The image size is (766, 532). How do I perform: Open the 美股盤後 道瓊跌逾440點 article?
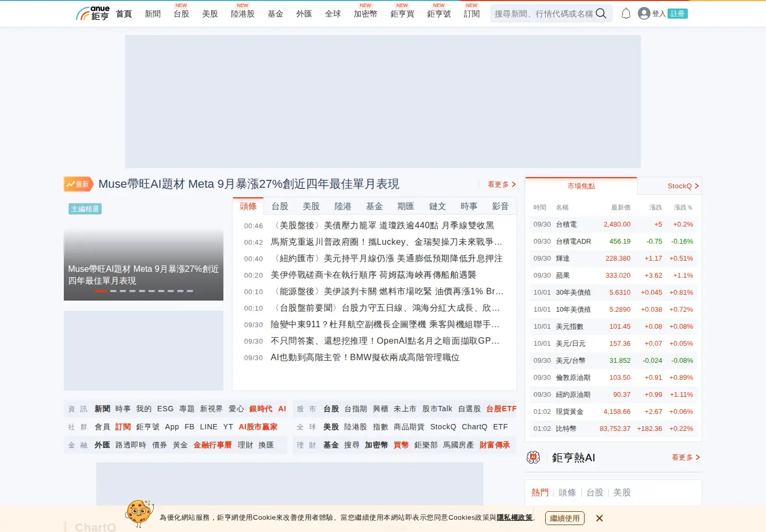pyautogui.click(x=382, y=226)
